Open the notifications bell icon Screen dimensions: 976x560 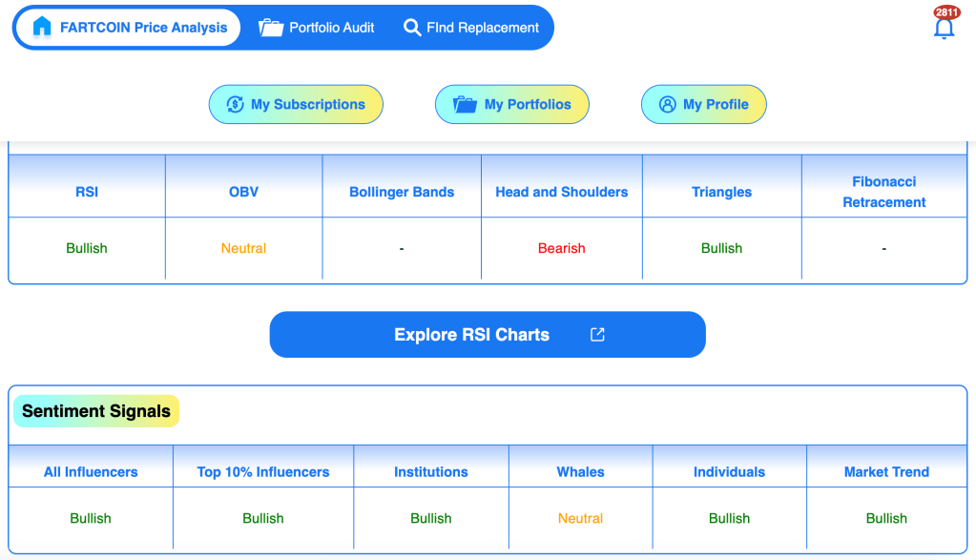click(x=944, y=29)
